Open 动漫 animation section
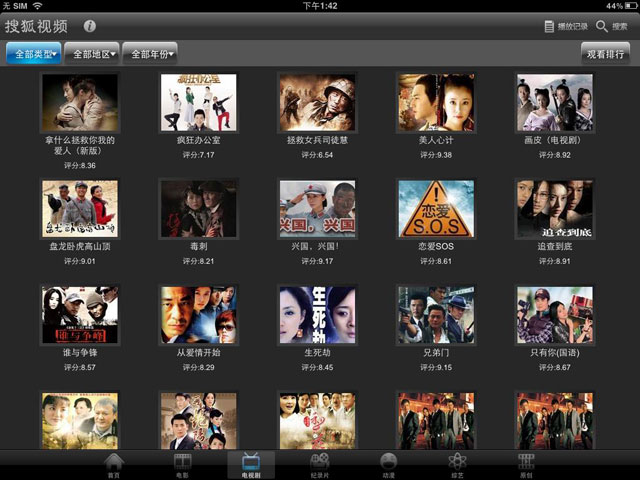The height and width of the screenshot is (480, 640). tap(388, 465)
